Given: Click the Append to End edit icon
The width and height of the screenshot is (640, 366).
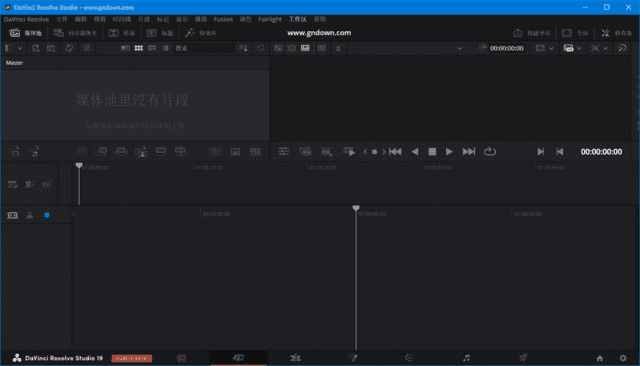Looking at the screenshot, I should tap(101, 152).
